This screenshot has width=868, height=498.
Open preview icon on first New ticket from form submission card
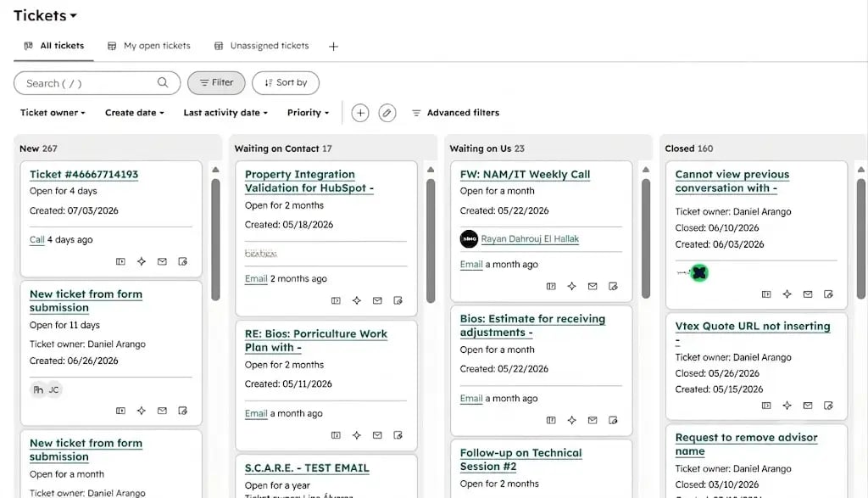click(x=120, y=411)
